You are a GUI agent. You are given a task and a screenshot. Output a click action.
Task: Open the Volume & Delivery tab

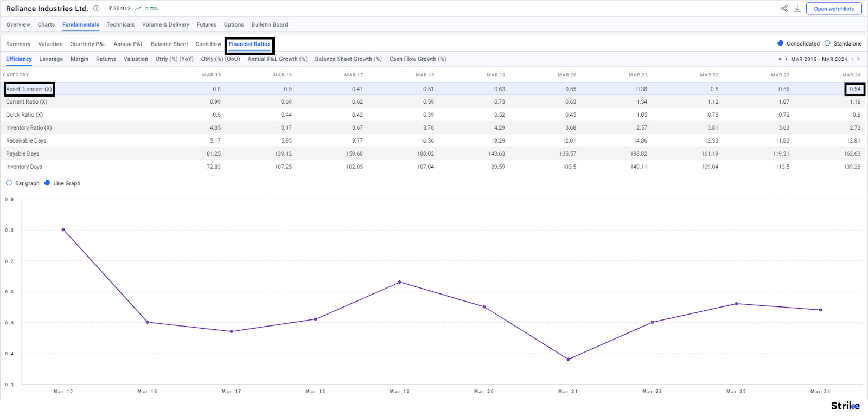[165, 24]
